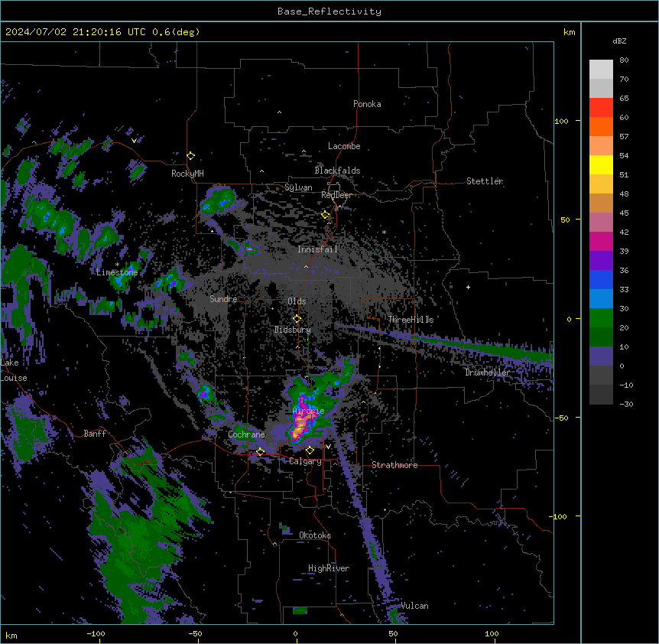Click the white asterisk marker east of Innisfail
Screen dimensions: 659x644
point(384,233)
